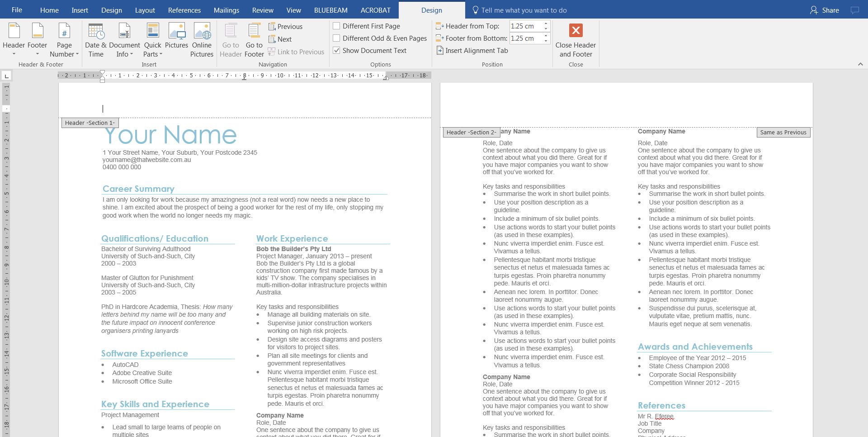Expand the Header dropdown arrow

[14, 54]
